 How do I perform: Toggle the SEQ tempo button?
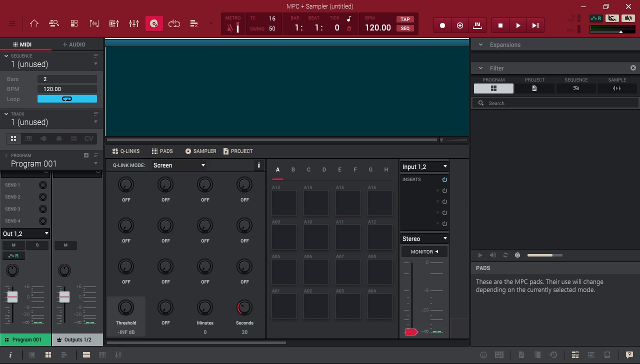(x=405, y=28)
